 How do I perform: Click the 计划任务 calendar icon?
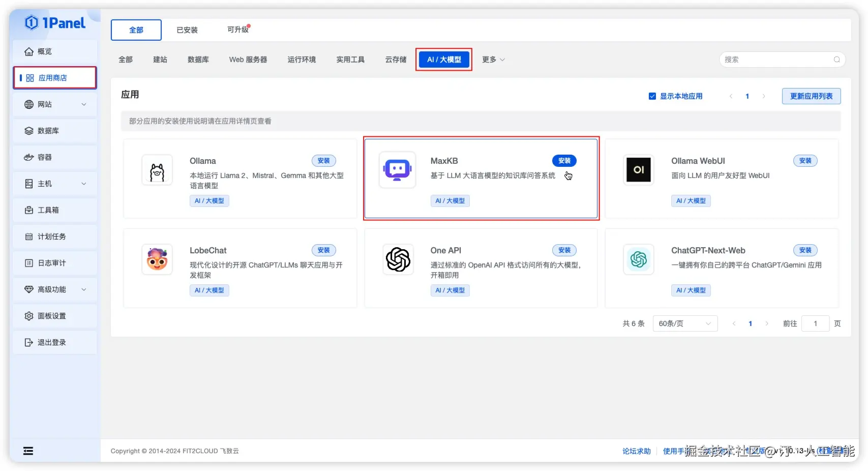click(29, 237)
